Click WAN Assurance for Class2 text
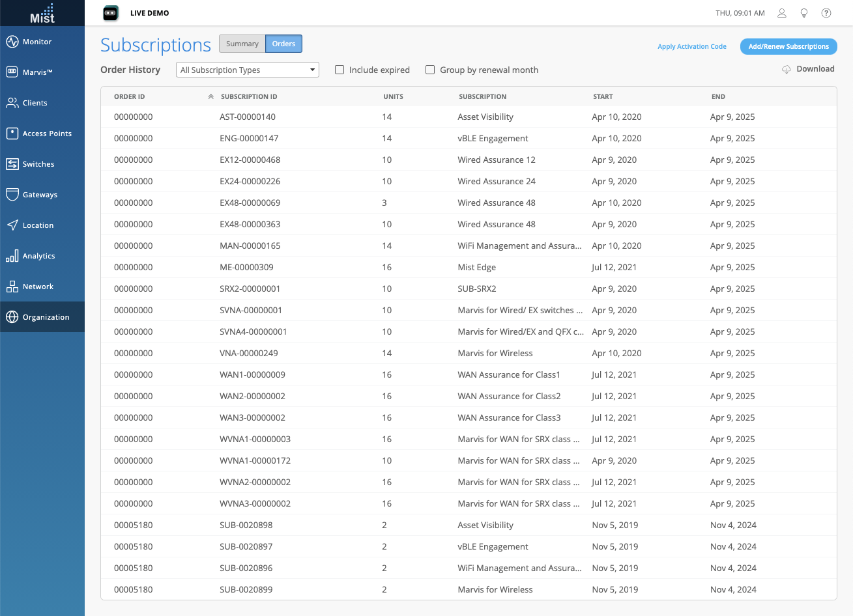The image size is (853, 616). coord(509,397)
